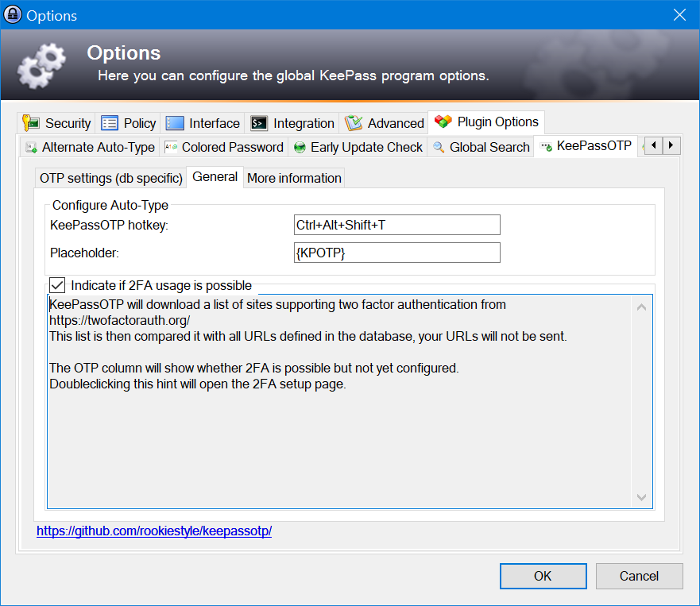Click the Interface tab window icon
This screenshot has width=700, height=606.
pos(175,123)
